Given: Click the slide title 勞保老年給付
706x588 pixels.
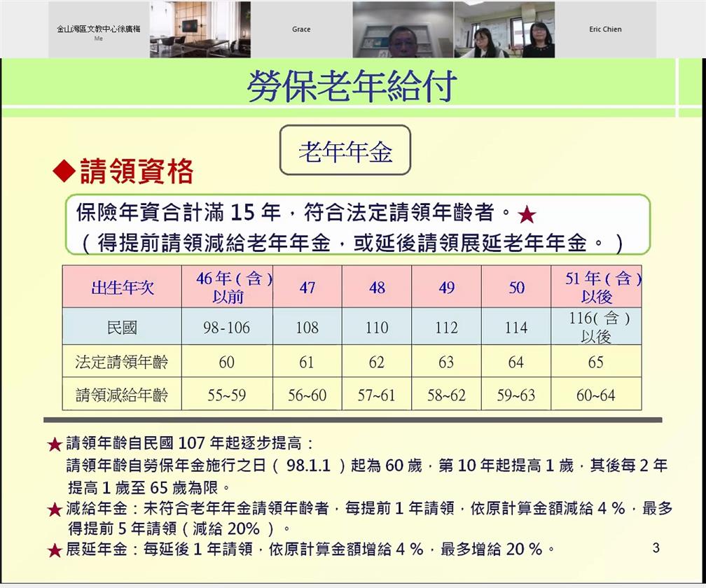Looking at the screenshot, I should [352, 85].
